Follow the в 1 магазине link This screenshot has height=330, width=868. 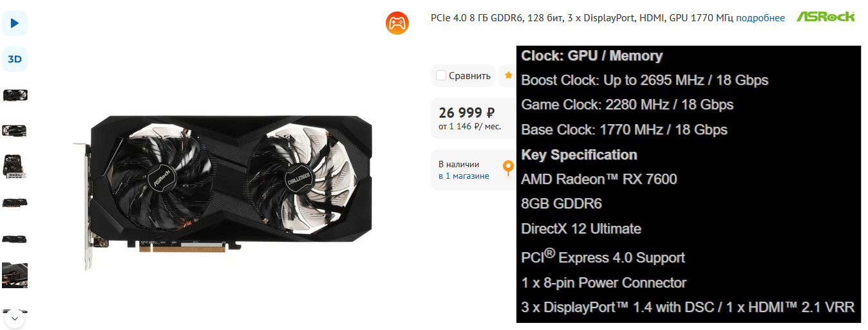[464, 176]
